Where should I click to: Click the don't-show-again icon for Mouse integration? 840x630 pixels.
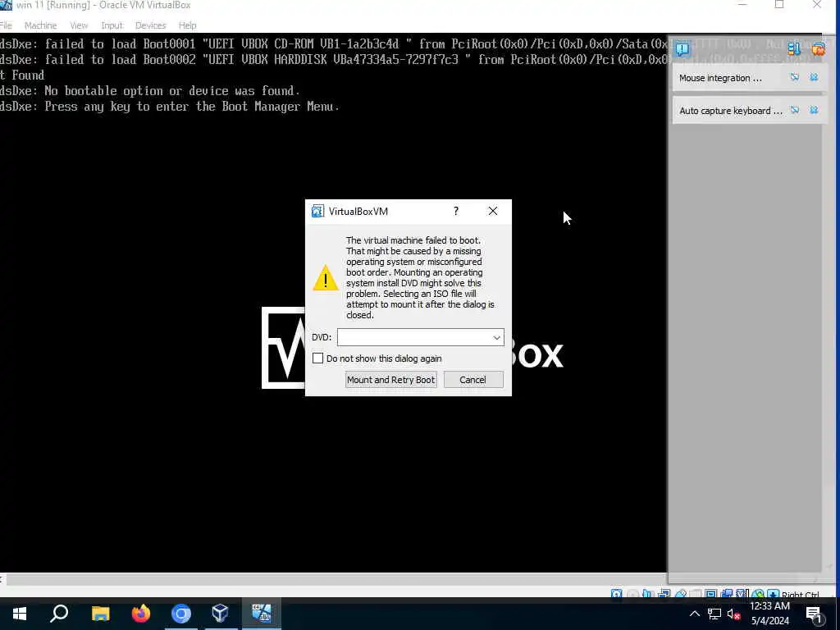(x=794, y=78)
